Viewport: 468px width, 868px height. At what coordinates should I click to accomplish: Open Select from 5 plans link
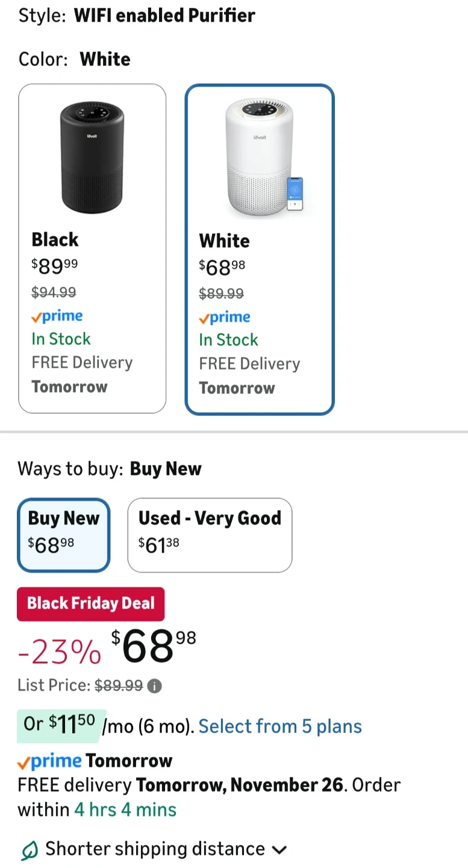click(x=280, y=726)
